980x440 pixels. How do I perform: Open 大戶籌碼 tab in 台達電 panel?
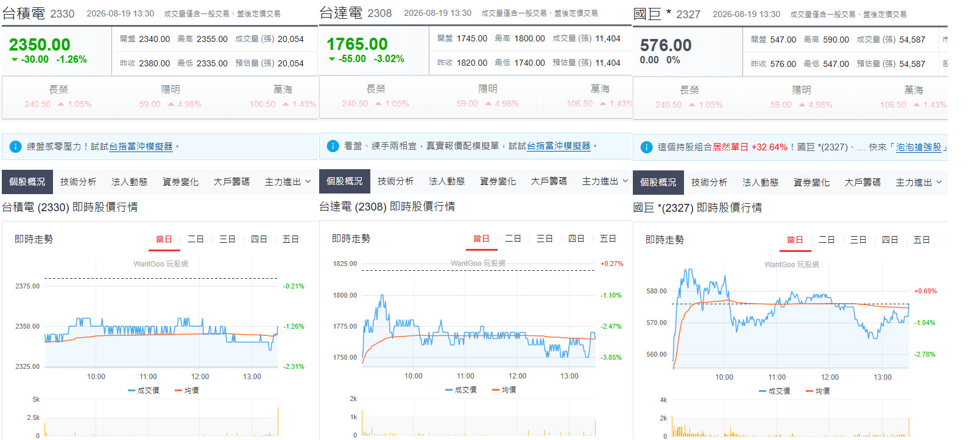(x=549, y=181)
